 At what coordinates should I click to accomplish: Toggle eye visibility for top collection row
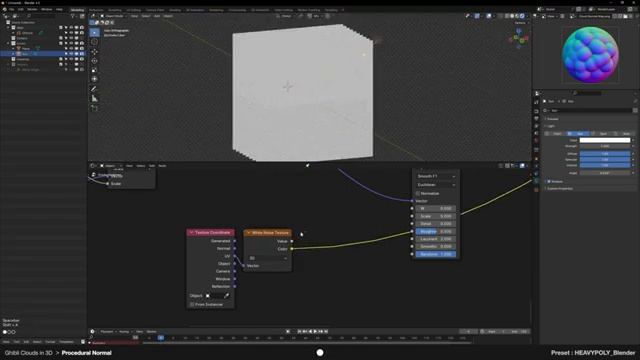pyautogui.click(x=71, y=27)
